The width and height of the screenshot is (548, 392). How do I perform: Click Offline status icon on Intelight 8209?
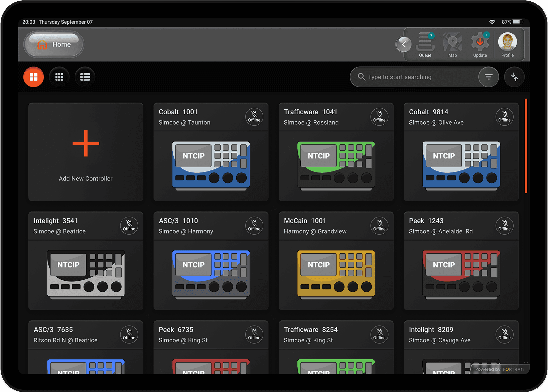coord(504,335)
